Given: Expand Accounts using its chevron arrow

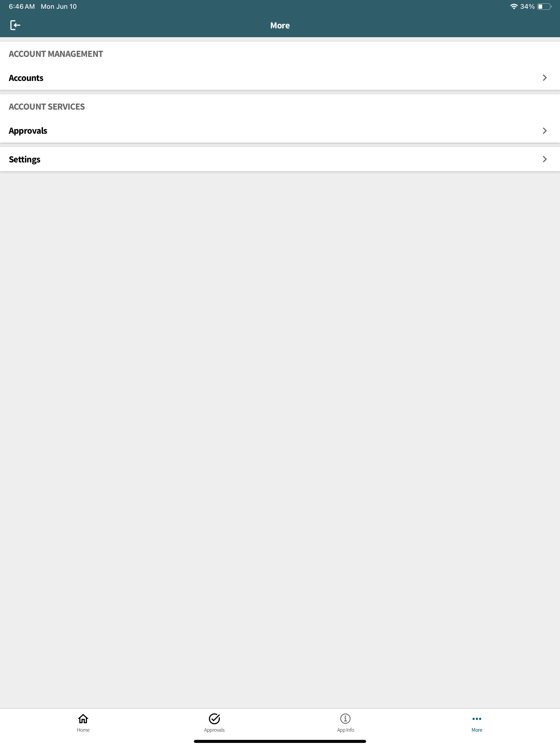Looking at the screenshot, I should [x=544, y=78].
